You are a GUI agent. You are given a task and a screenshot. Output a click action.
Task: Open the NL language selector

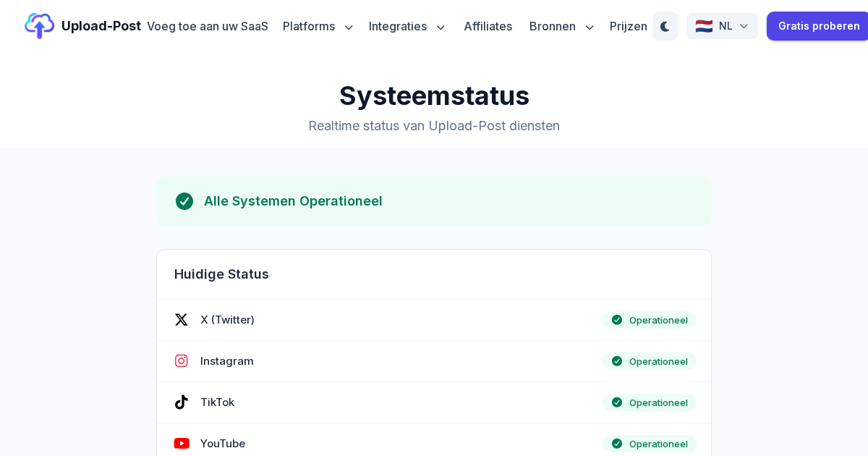722,26
